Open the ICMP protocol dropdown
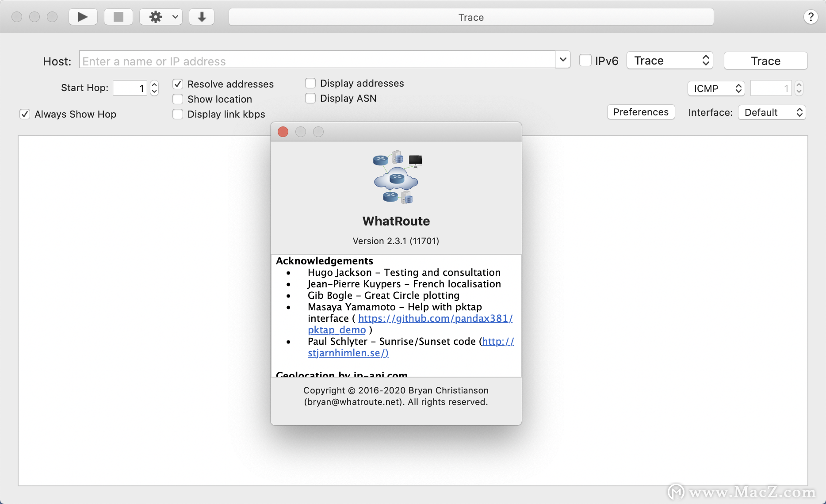Viewport: 826px width, 504px height. tap(716, 88)
